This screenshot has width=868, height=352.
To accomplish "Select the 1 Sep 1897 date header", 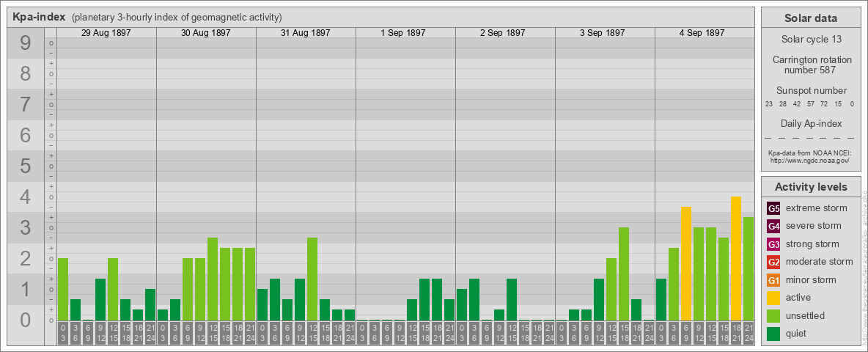I will click(x=403, y=33).
